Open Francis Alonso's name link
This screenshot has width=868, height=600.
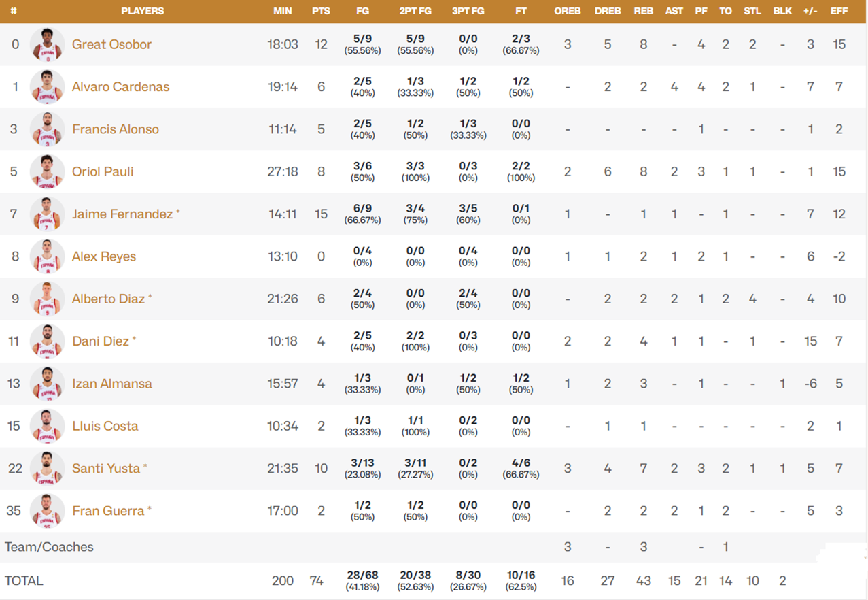(x=115, y=129)
